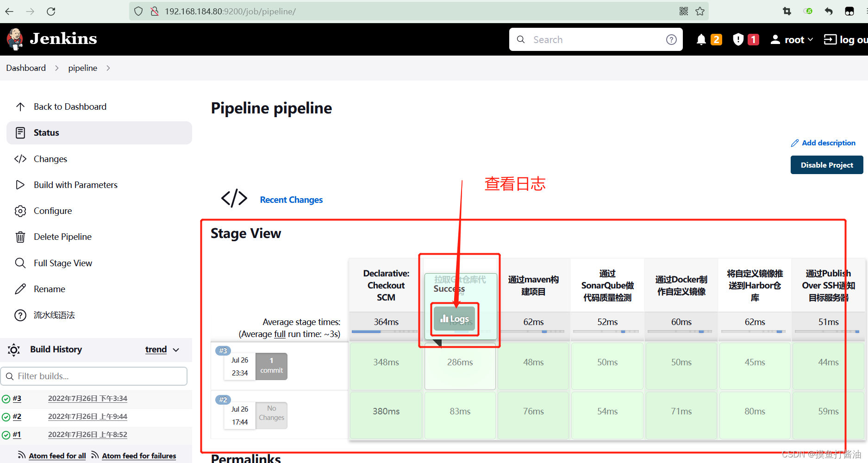868x463 pixels.
Task: Click the undo arrow browser toolbar icon
Action: pyautogui.click(x=829, y=11)
